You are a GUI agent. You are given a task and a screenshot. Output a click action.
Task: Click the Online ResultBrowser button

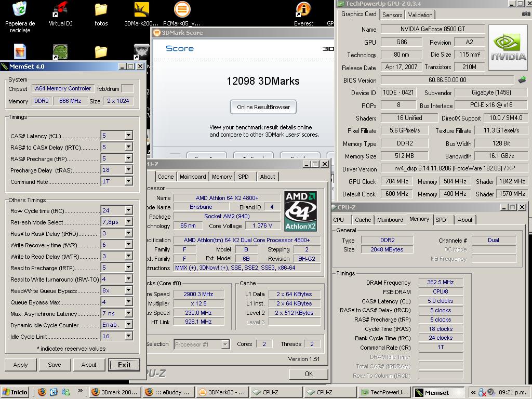263,107
